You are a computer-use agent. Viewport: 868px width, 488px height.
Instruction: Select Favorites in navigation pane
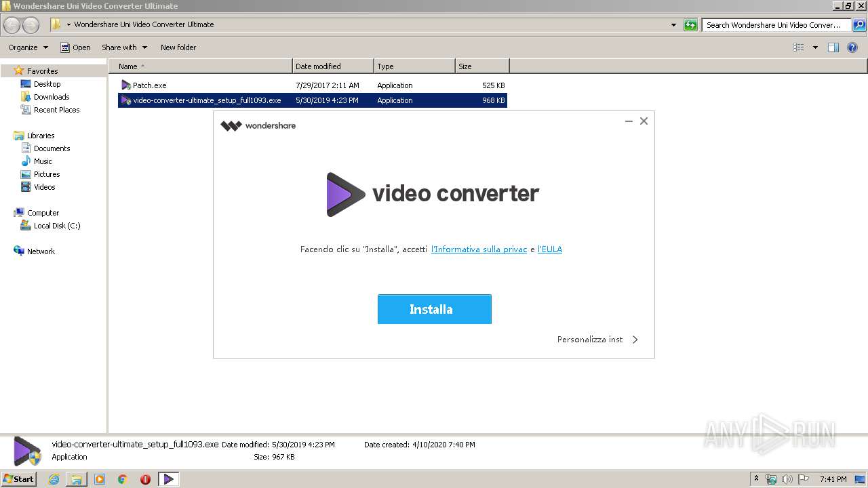(x=42, y=71)
